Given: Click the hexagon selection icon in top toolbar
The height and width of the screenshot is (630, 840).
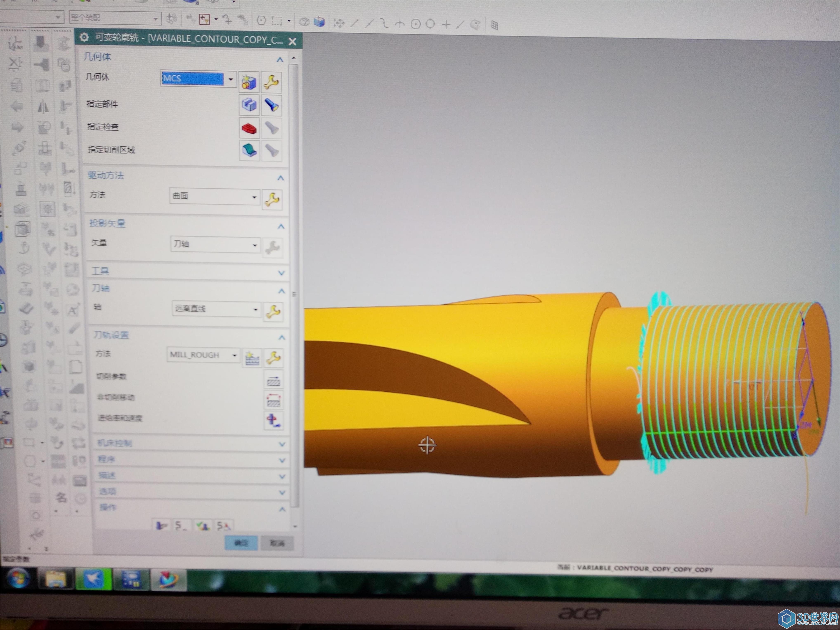Looking at the screenshot, I should [261, 20].
